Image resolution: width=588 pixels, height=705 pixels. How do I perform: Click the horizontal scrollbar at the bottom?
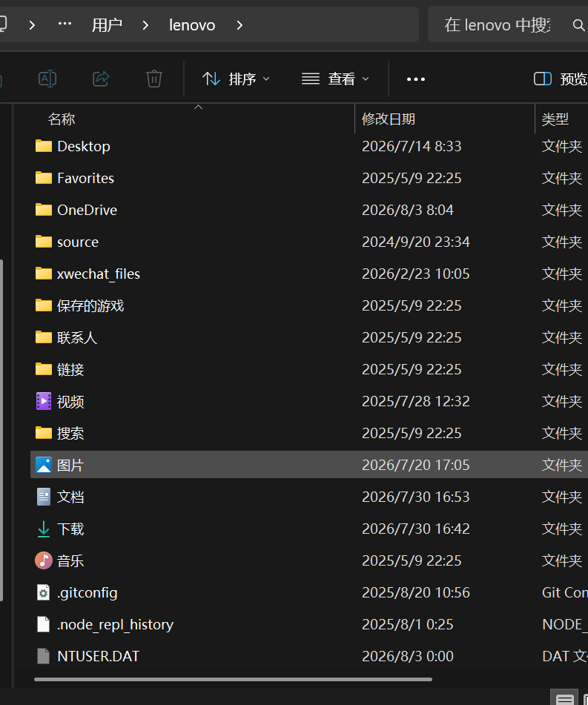click(233, 679)
